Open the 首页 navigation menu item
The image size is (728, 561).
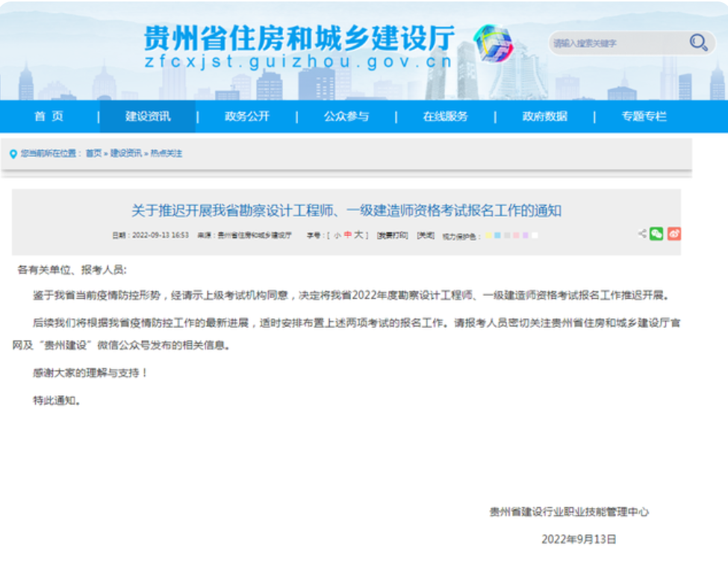(49, 116)
